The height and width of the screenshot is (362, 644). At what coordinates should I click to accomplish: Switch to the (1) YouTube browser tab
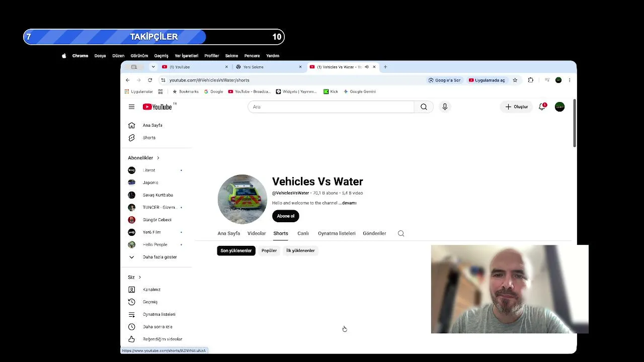194,67
